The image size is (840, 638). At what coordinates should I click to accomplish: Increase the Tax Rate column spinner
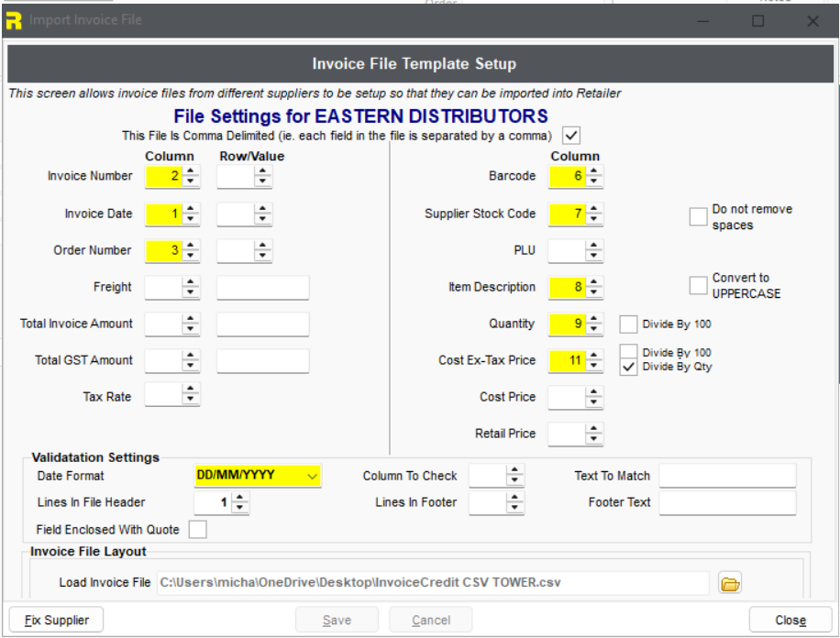tap(191, 391)
